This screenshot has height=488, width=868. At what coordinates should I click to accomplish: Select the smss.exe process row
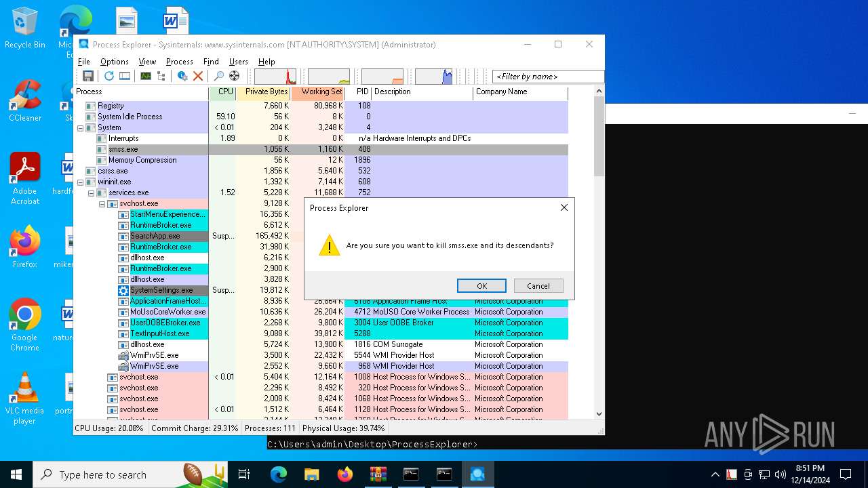coord(321,149)
